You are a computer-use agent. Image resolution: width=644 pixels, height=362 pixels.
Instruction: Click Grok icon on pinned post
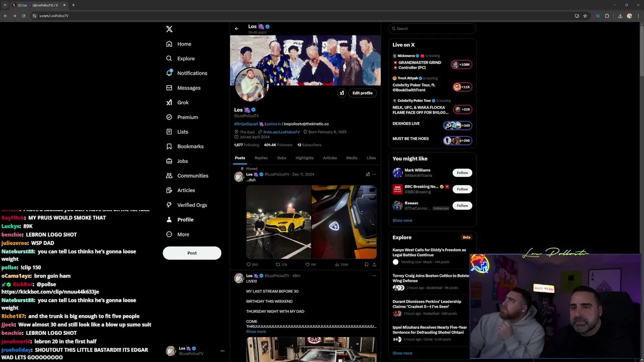[367, 174]
